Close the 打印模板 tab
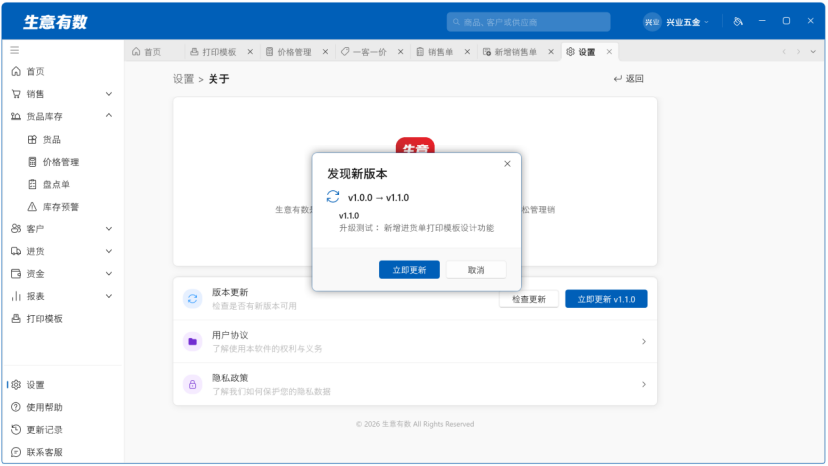The height and width of the screenshot is (466, 828). (x=250, y=52)
